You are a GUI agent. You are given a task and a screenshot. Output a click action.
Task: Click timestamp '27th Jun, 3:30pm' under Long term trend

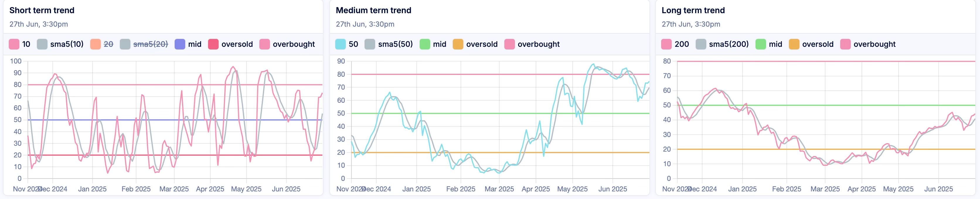691,24
